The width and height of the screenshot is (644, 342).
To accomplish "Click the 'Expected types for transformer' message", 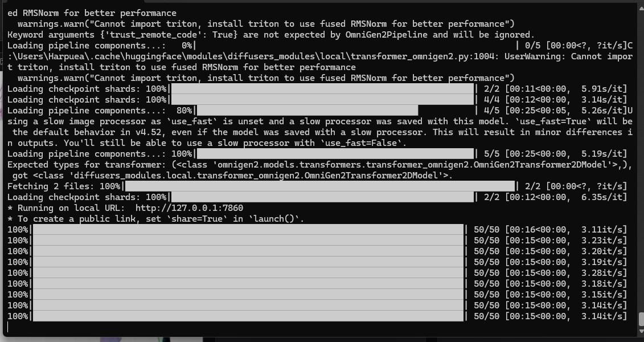I will tap(319, 170).
